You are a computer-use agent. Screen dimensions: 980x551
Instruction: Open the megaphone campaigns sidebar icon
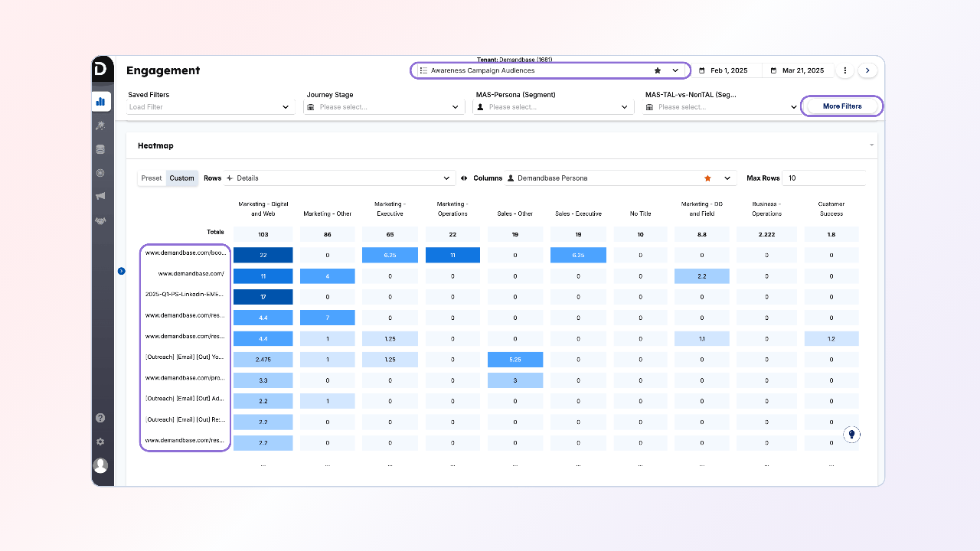click(x=100, y=197)
